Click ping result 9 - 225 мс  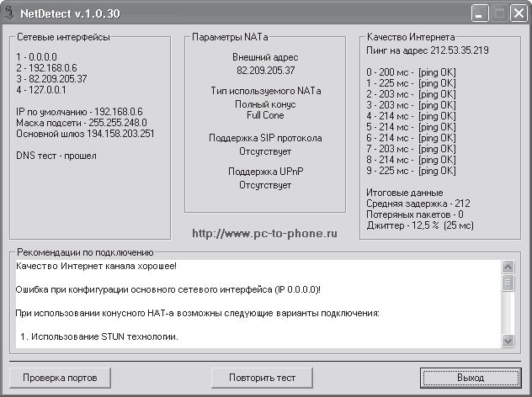(x=412, y=171)
